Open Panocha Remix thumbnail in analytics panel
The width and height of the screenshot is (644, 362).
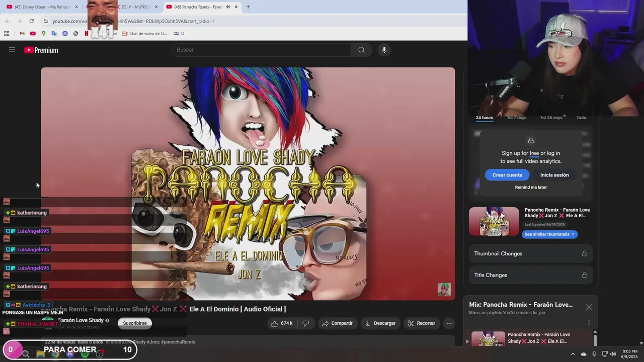pos(494,221)
